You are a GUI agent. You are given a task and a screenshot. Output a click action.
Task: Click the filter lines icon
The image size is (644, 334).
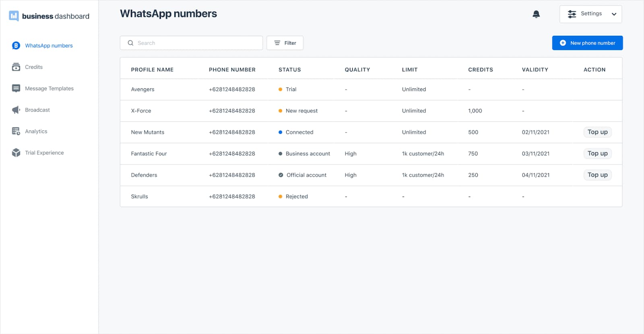click(277, 43)
